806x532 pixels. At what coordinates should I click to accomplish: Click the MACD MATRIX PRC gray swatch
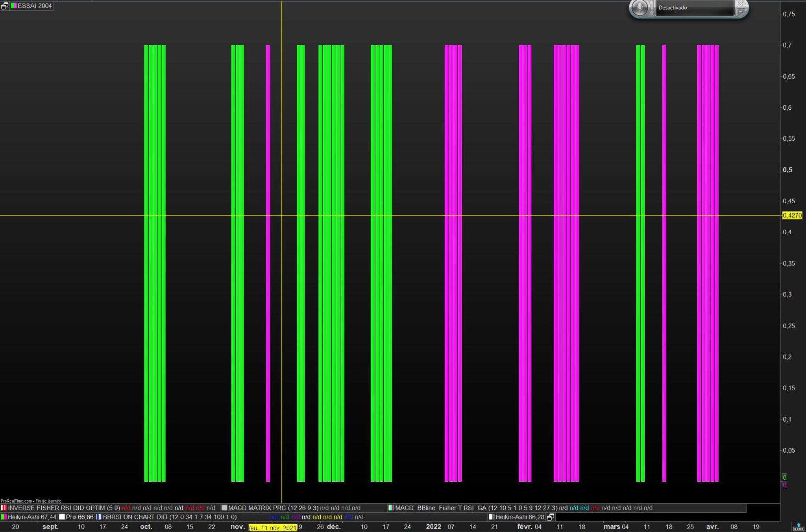coord(224,508)
